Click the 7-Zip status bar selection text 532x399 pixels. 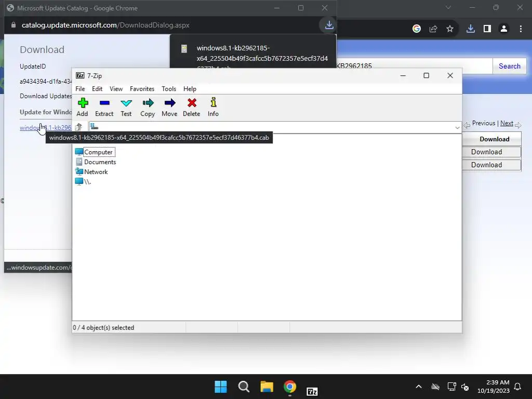[103, 328]
